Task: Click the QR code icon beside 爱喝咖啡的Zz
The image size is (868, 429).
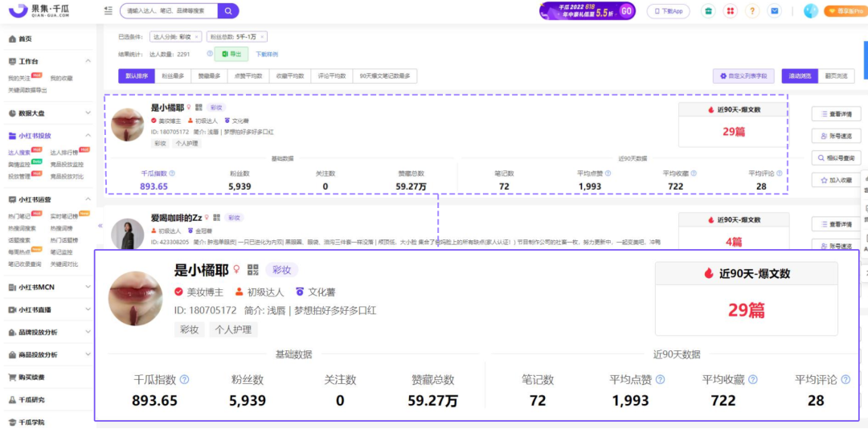Action: (216, 218)
